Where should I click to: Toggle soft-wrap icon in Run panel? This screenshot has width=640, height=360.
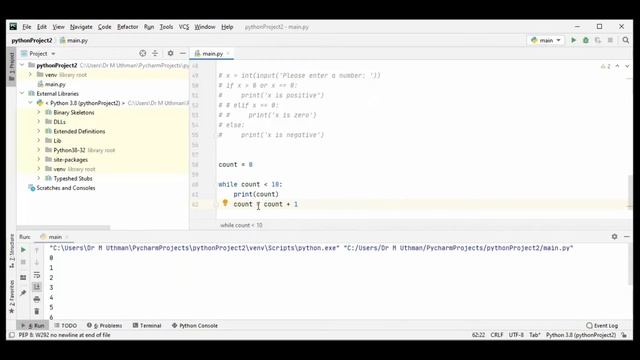[37, 275]
